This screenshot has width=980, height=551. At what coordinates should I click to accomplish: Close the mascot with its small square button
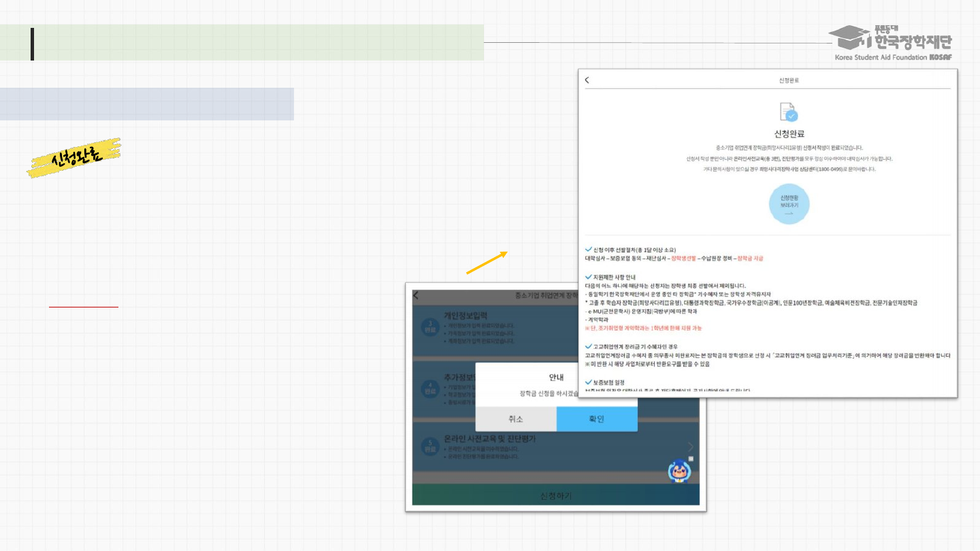click(690, 458)
